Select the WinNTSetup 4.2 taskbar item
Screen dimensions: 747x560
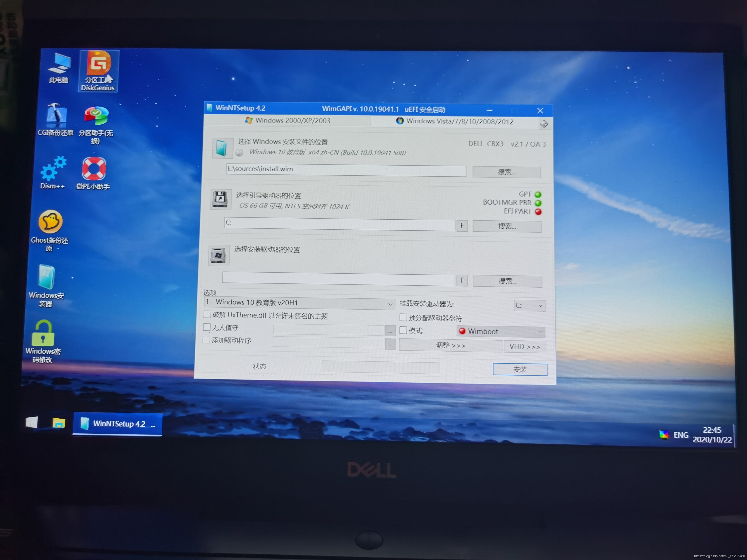[118, 424]
